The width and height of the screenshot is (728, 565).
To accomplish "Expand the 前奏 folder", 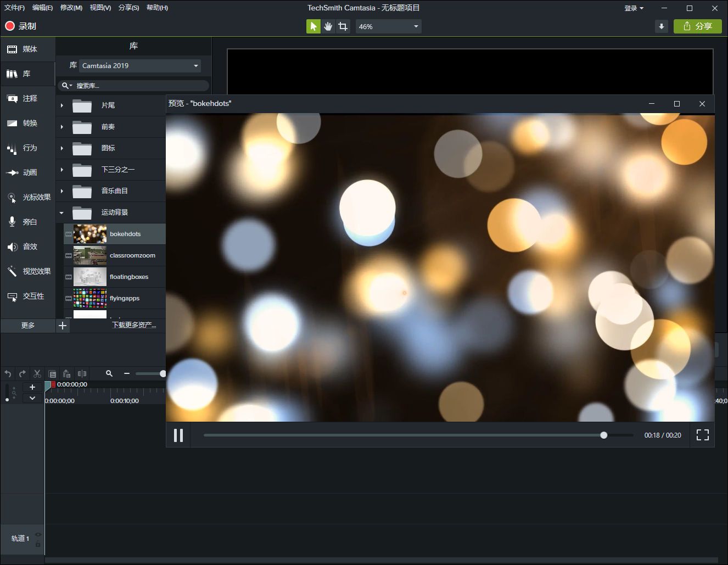I will tap(61, 127).
